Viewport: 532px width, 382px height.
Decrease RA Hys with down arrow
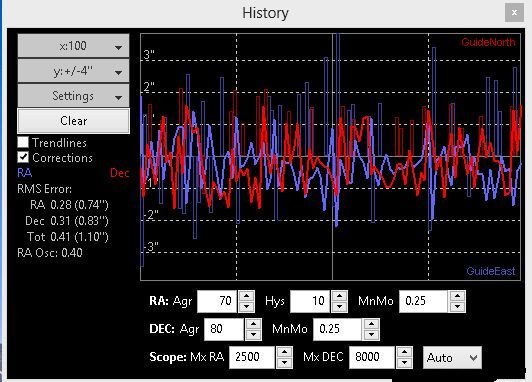coord(339,307)
